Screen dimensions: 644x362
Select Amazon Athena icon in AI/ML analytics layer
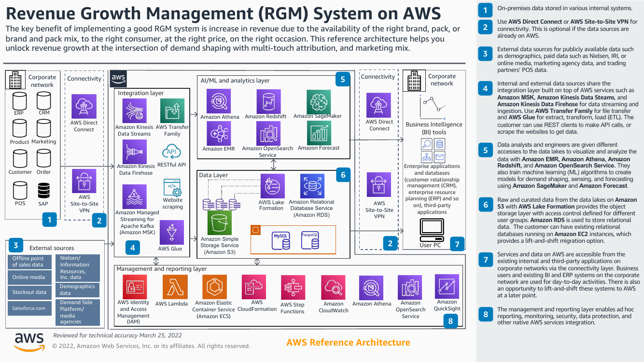tap(219, 101)
